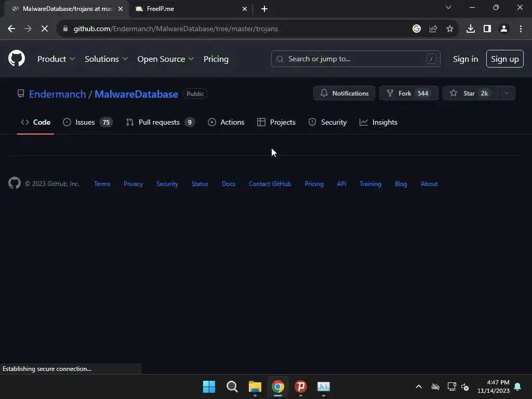The width and height of the screenshot is (532, 399).
Task: Open the Chrome three-dot menu
Action: pyautogui.click(x=521, y=29)
